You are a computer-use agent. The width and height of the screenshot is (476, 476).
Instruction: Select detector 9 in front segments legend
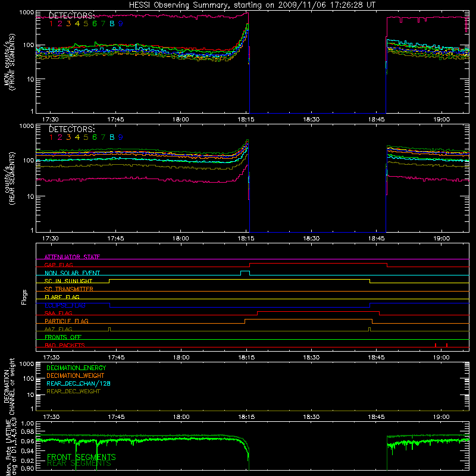click(x=121, y=24)
